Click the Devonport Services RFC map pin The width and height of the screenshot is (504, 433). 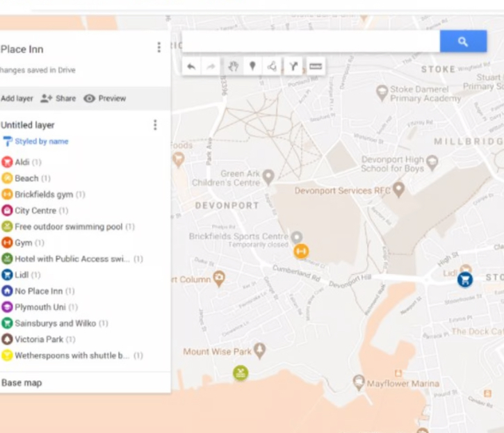click(x=398, y=189)
